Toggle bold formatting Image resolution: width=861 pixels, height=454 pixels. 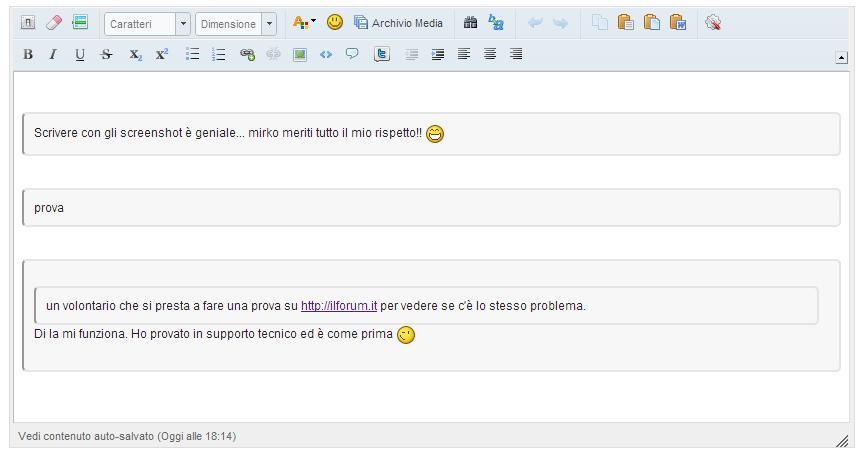(28, 54)
